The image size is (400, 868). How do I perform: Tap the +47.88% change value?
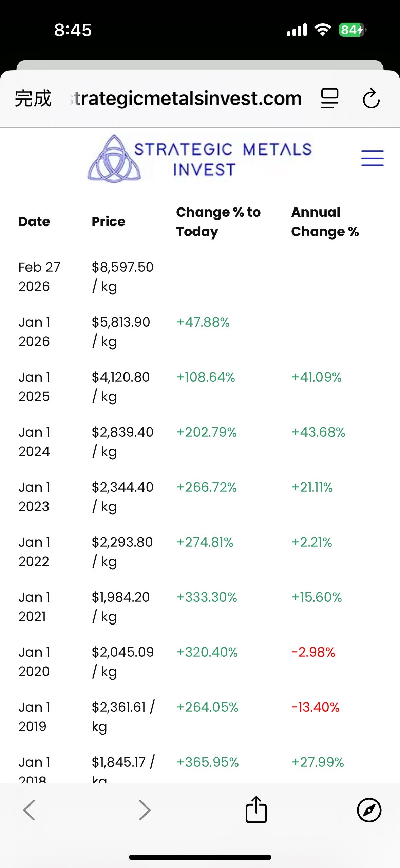(203, 322)
